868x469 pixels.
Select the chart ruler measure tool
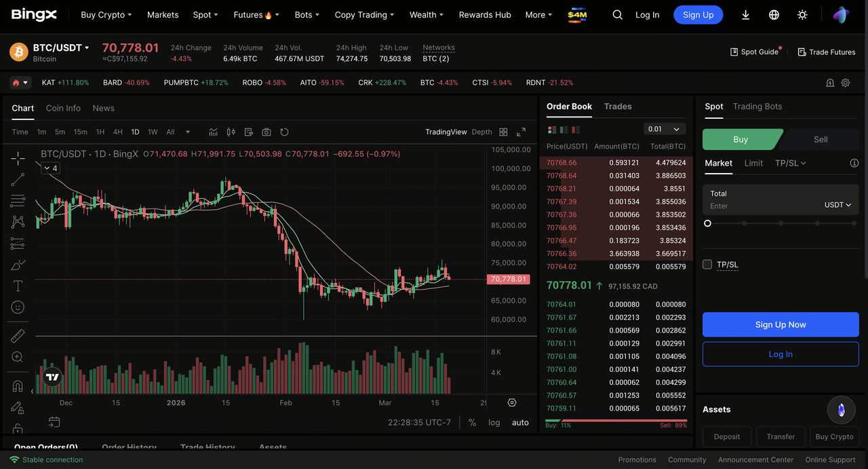click(x=18, y=336)
